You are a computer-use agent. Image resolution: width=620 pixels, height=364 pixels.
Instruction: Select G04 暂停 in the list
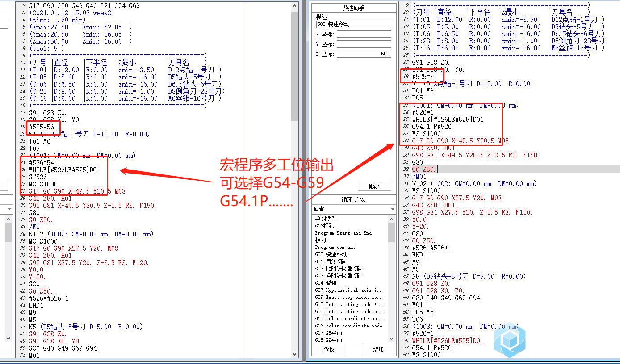[327, 283]
